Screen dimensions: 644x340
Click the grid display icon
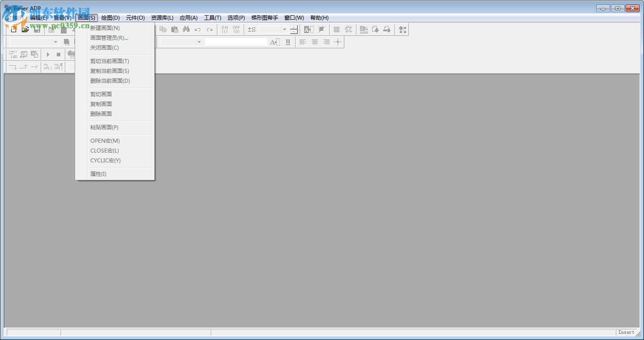337,30
